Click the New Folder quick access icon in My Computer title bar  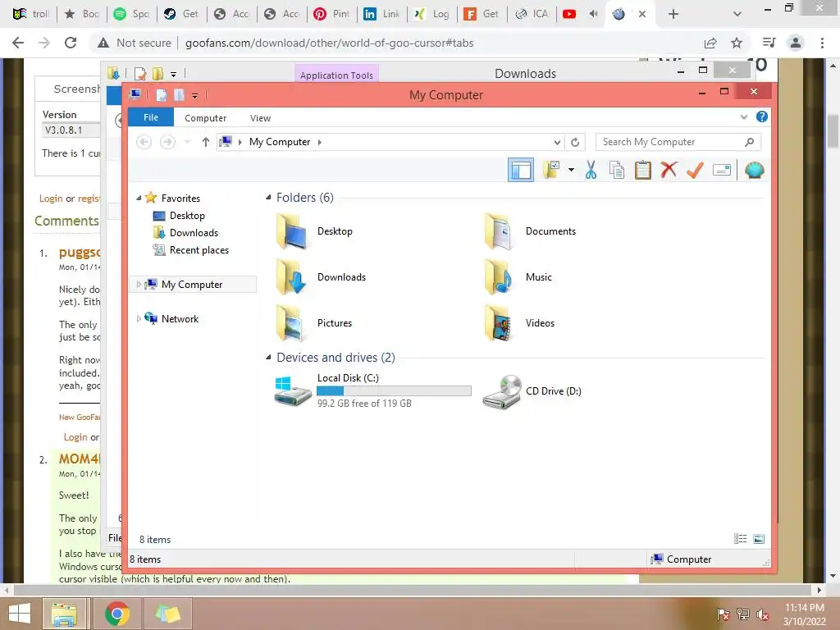click(x=179, y=95)
